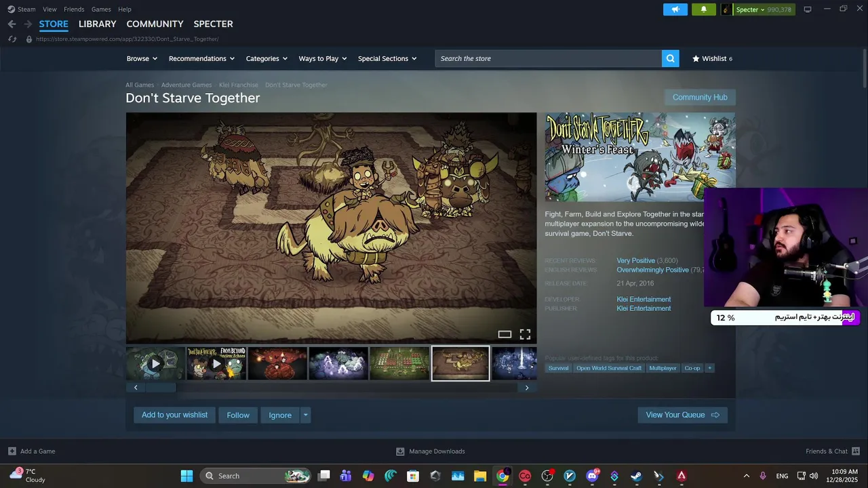Open the SPECTER profile tab
The image size is (868, 488).
(213, 24)
